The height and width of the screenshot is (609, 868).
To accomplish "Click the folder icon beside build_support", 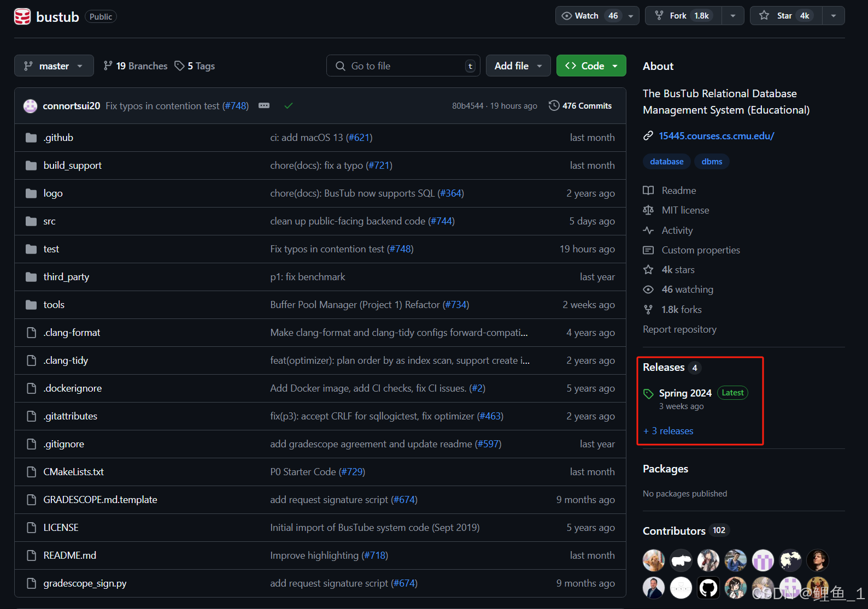I will pyautogui.click(x=31, y=165).
